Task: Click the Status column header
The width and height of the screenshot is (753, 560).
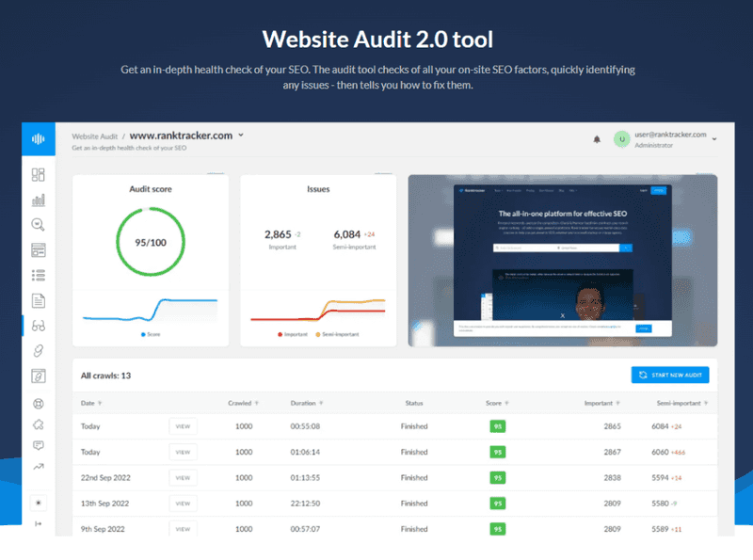Action: pyautogui.click(x=414, y=403)
